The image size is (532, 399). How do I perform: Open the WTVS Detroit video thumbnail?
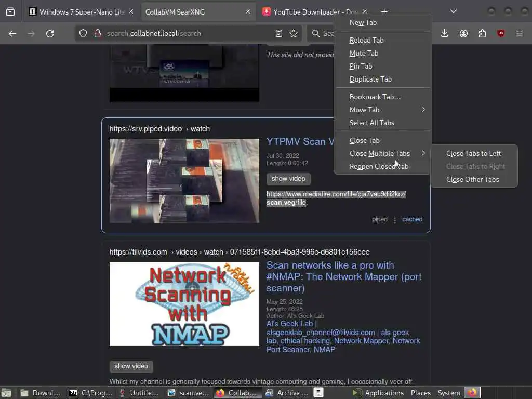coord(184,73)
